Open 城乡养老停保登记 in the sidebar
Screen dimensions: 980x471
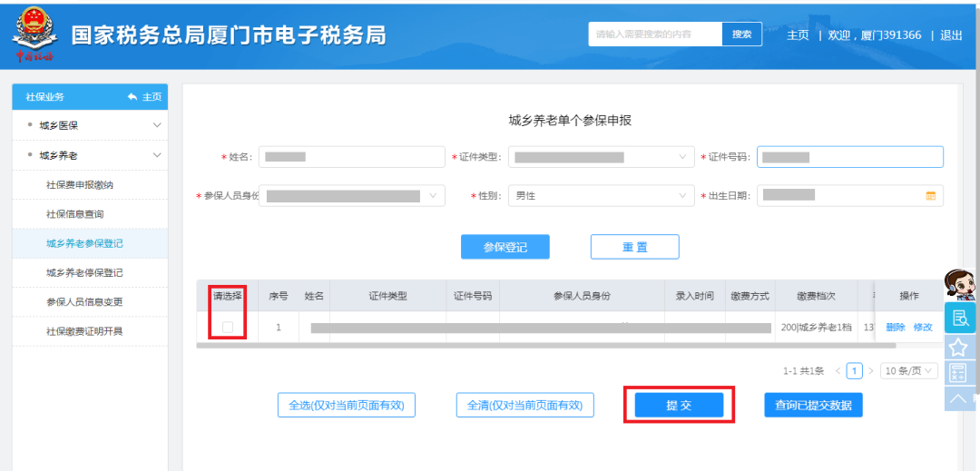[x=90, y=273]
